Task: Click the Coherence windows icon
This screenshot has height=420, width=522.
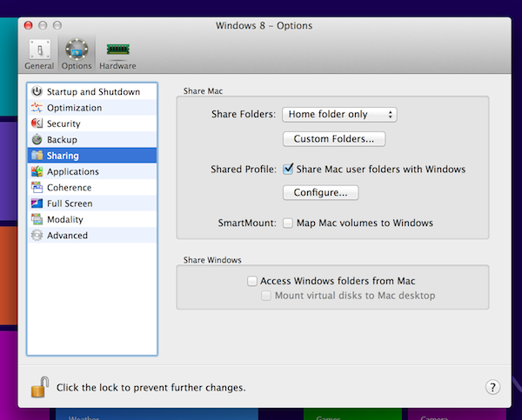Action: point(37,187)
